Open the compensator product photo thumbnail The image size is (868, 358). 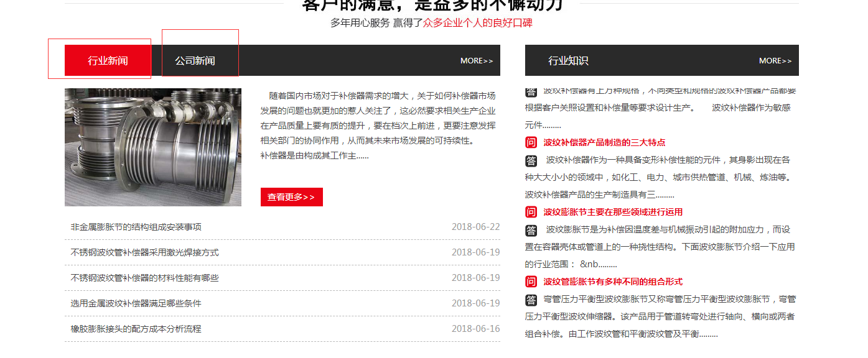tap(153, 147)
